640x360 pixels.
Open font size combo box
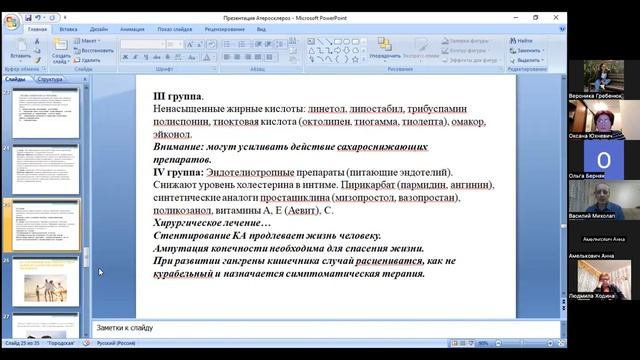[x=174, y=44]
